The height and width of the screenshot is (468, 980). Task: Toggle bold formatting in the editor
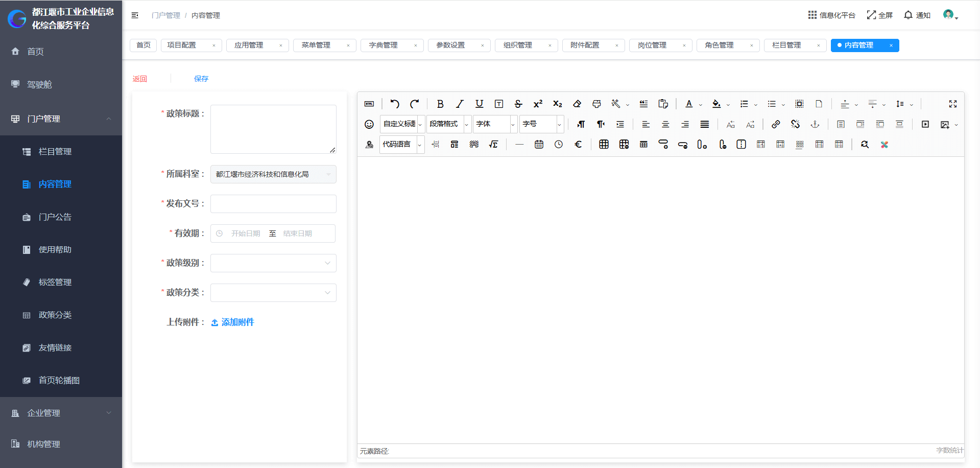point(440,104)
